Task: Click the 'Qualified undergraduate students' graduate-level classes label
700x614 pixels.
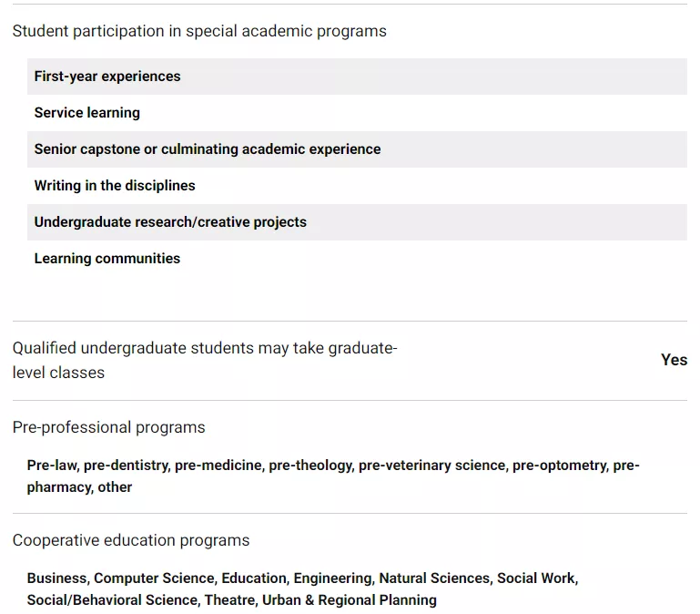Action: click(205, 360)
